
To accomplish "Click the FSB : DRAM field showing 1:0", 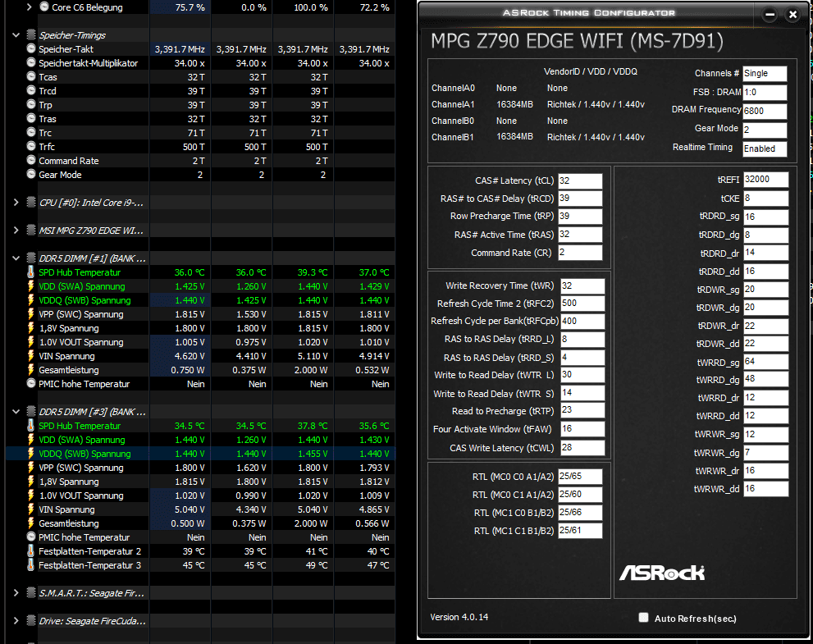I will (x=765, y=93).
